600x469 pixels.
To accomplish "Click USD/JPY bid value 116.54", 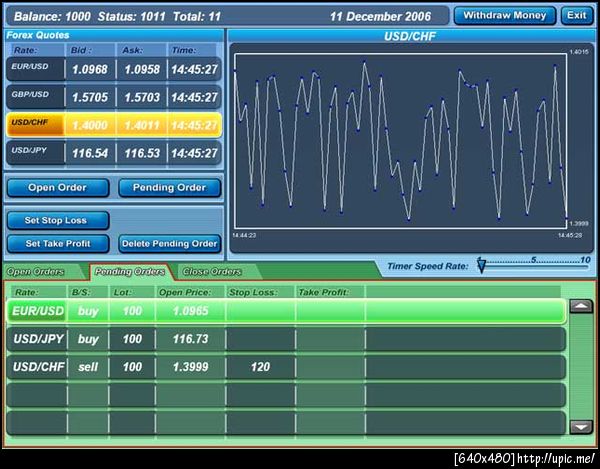I will point(90,153).
